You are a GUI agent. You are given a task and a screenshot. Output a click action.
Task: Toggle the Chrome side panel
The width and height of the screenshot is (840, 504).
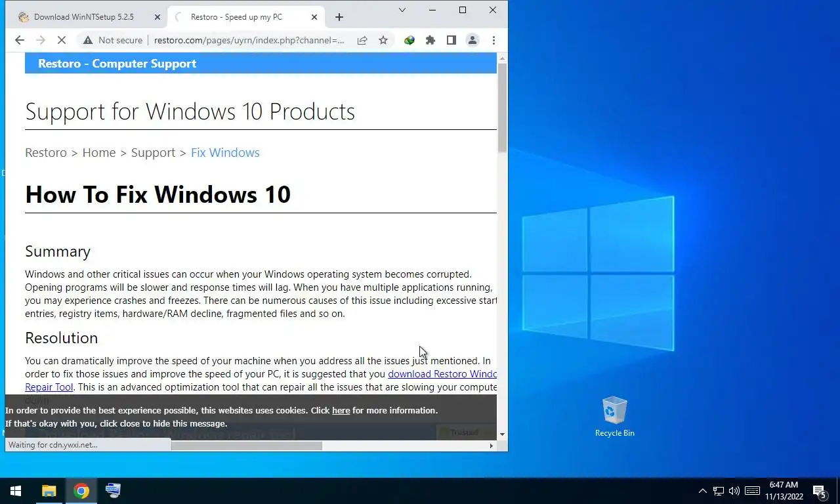click(451, 40)
